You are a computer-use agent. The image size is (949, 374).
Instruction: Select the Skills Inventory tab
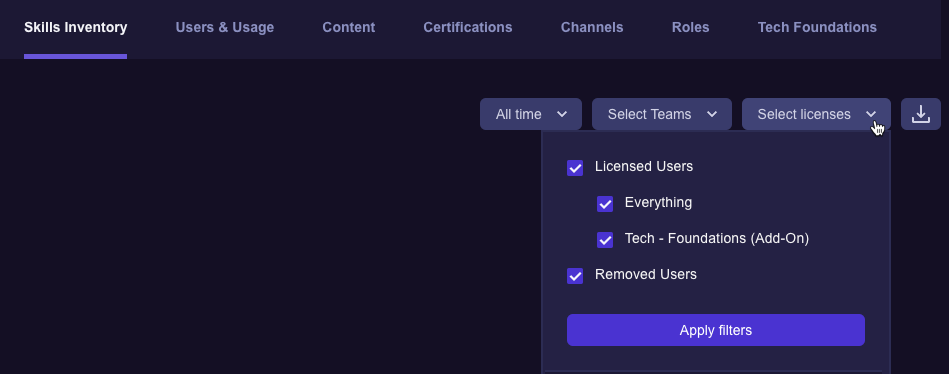pos(76,27)
